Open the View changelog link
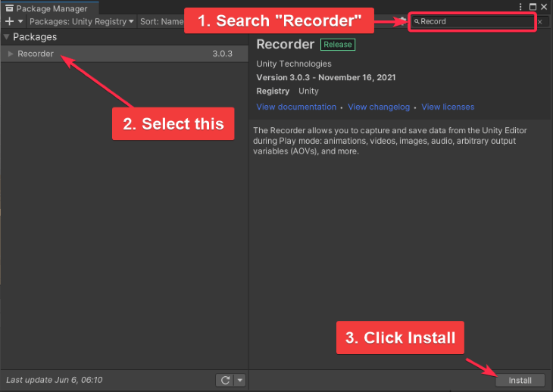 (x=379, y=107)
